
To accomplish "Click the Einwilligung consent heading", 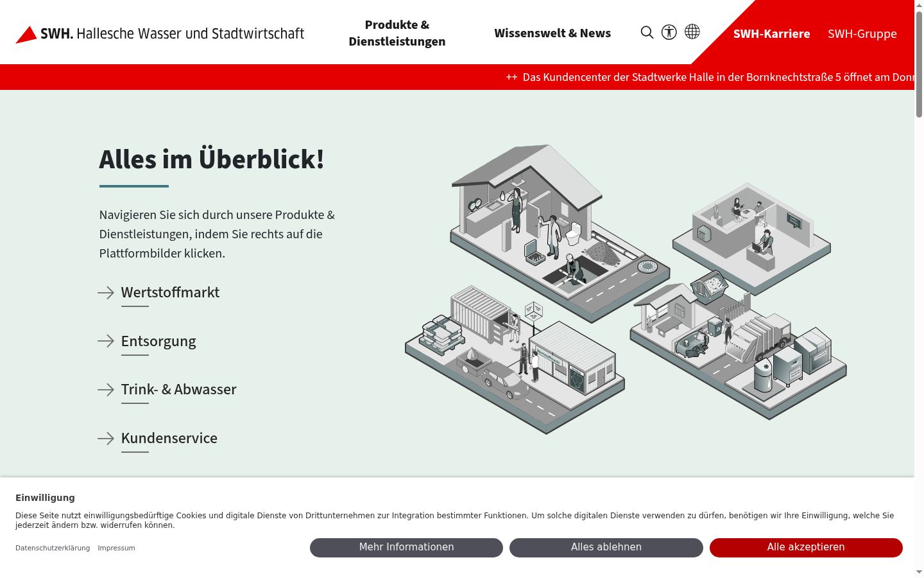I will pos(45,498).
